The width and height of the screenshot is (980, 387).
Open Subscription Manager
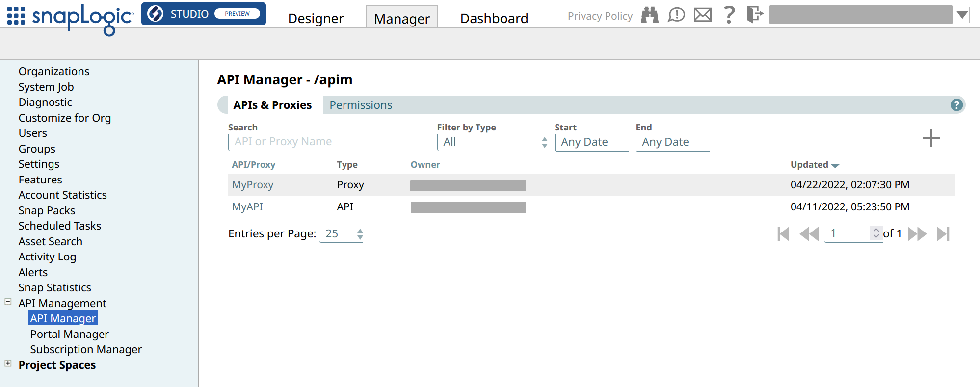tap(86, 349)
